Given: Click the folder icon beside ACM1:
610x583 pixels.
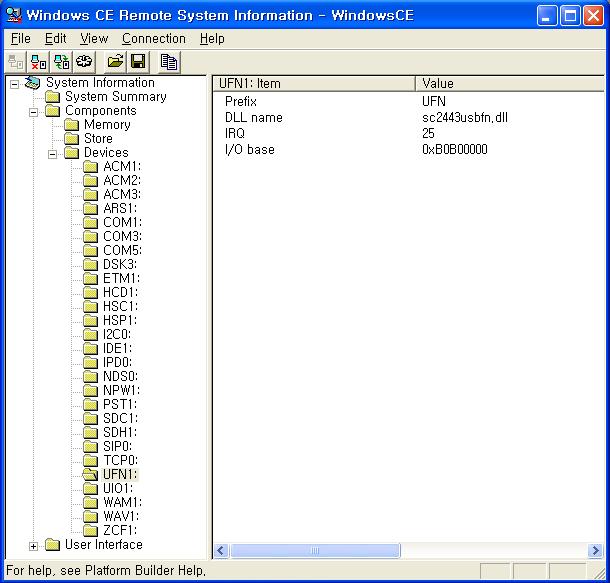Looking at the screenshot, I should coord(90,167).
